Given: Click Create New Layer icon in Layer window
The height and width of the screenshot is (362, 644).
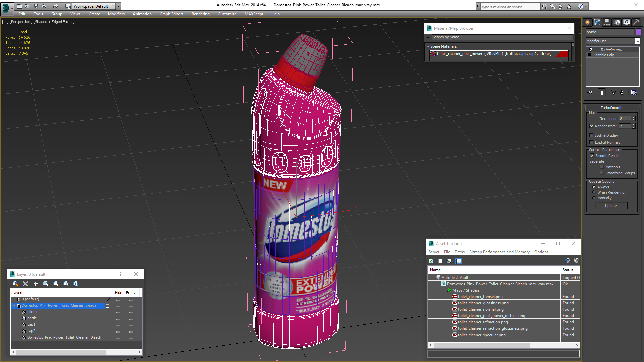Looking at the screenshot, I should (15, 284).
